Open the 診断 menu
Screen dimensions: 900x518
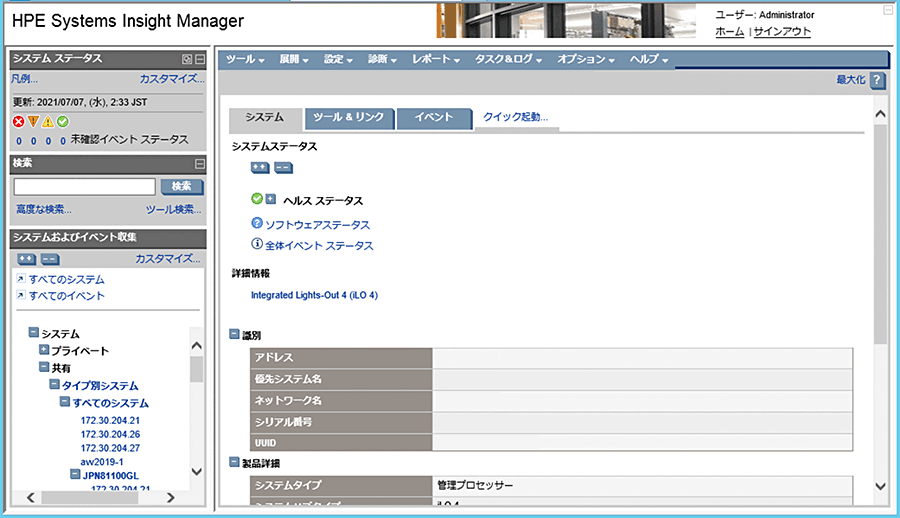coord(382,59)
